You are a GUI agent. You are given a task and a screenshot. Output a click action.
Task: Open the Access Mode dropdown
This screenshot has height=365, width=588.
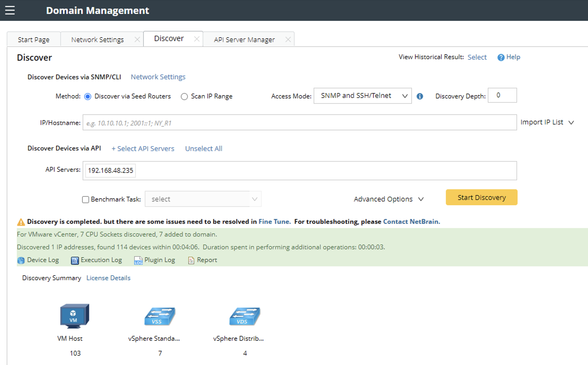click(362, 96)
